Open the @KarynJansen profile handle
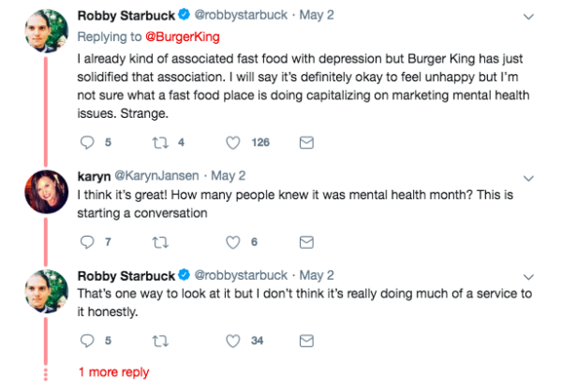The width and height of the screenshot is (562, 392). [156, 176]
